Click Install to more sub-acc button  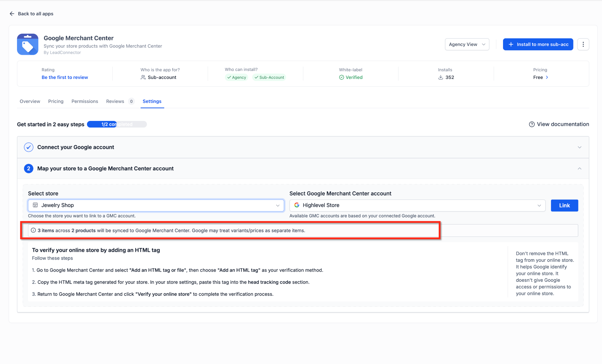[x=538, y=44]
